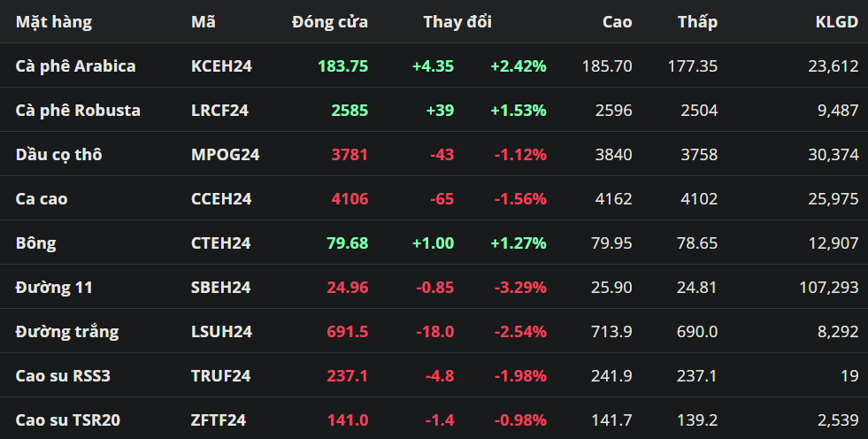Click the closing price 2585
The width and height of the screenshot is (868, 439).
(x=350, y=111)
